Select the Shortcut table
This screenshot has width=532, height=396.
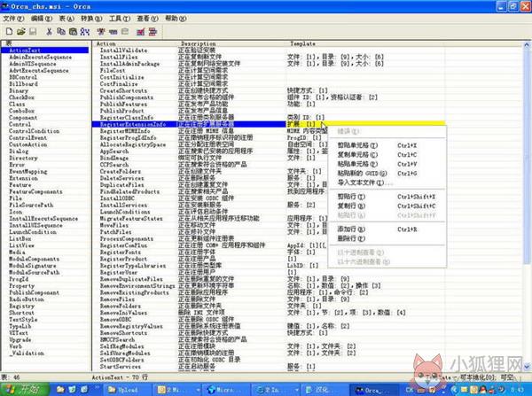click(21, 313)
